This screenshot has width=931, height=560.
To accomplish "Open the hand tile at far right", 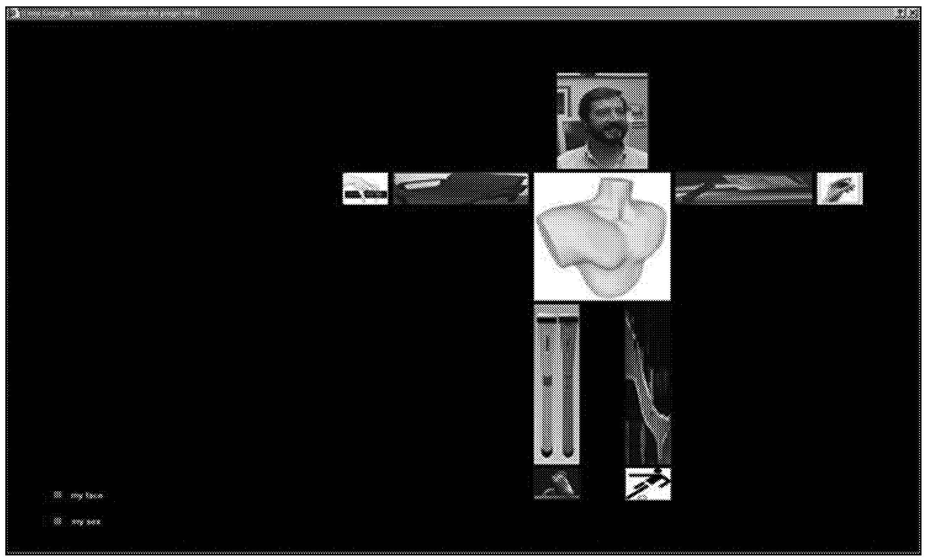I will (x=839, y=188).
